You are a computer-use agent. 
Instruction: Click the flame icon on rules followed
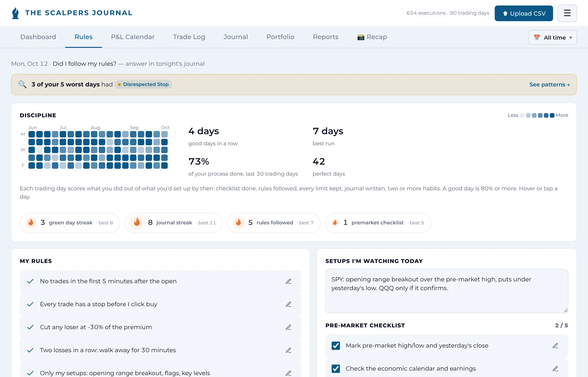coord(239,222)
